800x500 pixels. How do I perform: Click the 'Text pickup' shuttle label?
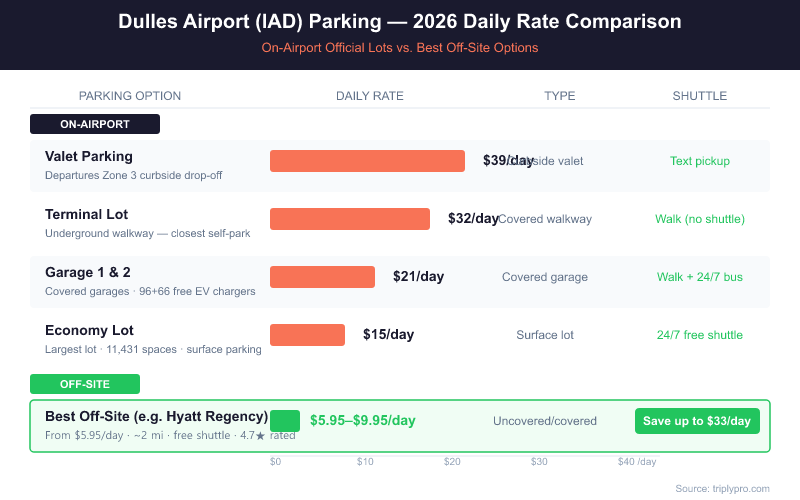(x=700, y=161)
